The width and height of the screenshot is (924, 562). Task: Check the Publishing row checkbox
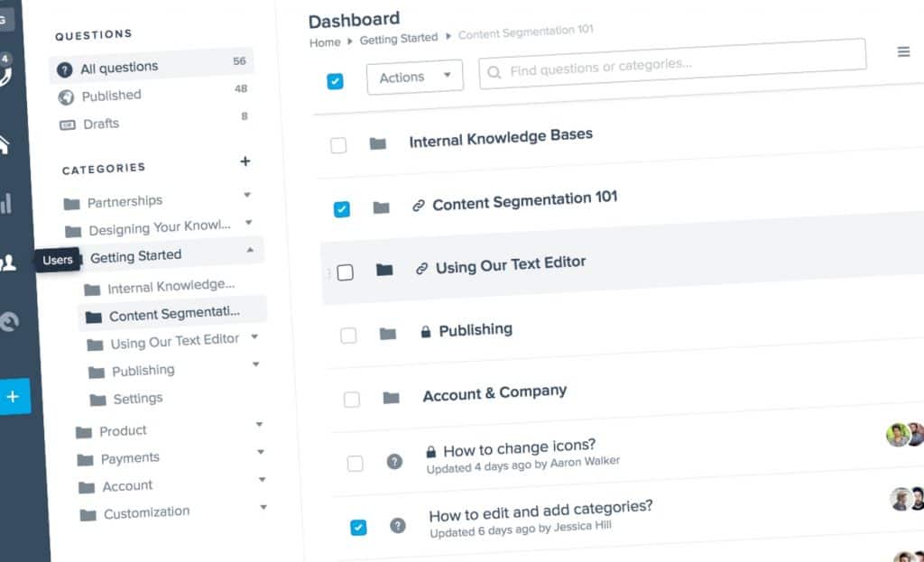[x=348, y=336]
